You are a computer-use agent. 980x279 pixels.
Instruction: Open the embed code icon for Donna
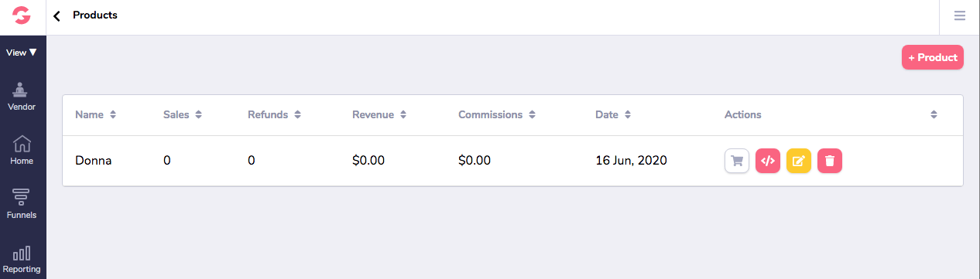768,161
